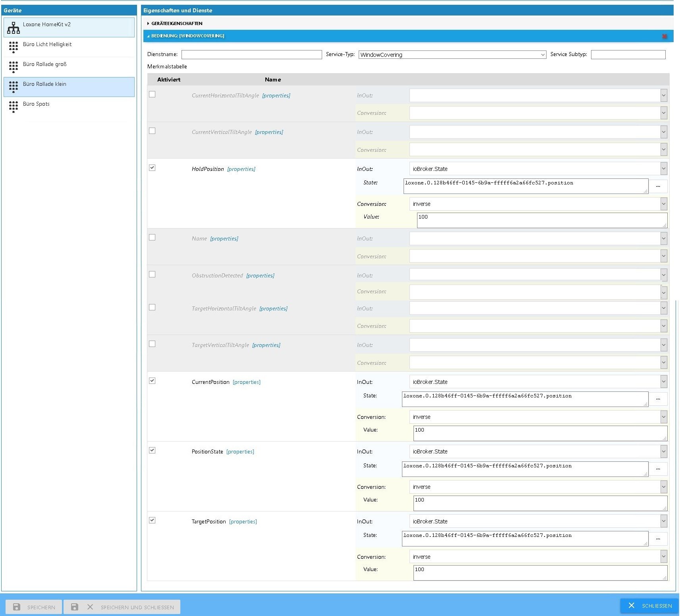Click the X icon on Schliessen button
This screenshot has width=680, height=616.
coord(632,605)
